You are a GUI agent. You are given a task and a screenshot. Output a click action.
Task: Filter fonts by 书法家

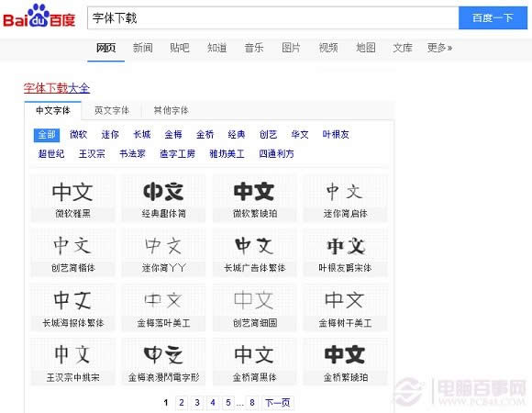132,154
